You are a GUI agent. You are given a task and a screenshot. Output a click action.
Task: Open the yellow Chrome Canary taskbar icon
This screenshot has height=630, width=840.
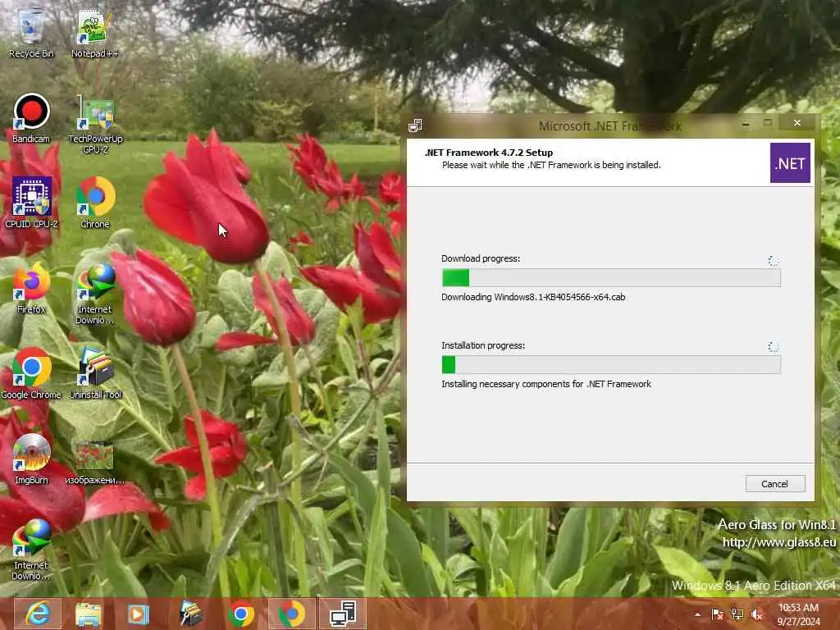coord(291,614)
